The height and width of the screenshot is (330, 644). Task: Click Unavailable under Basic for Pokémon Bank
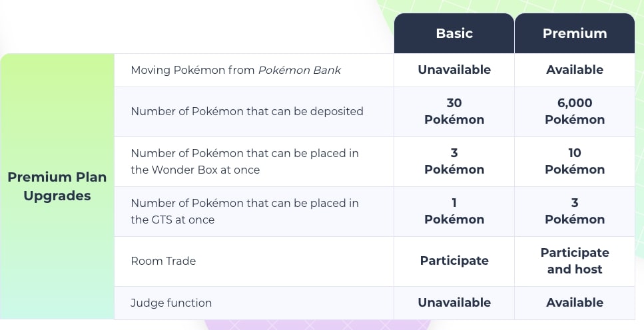click(454, 70)
